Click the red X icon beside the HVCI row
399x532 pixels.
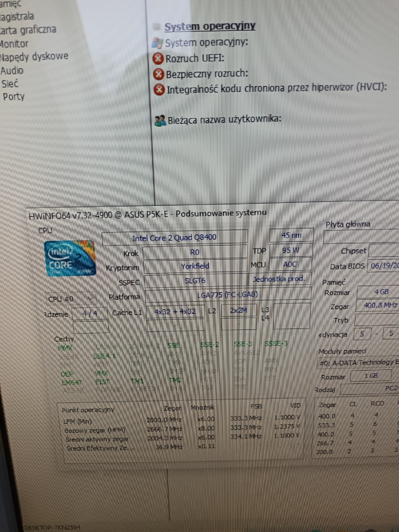160,89
